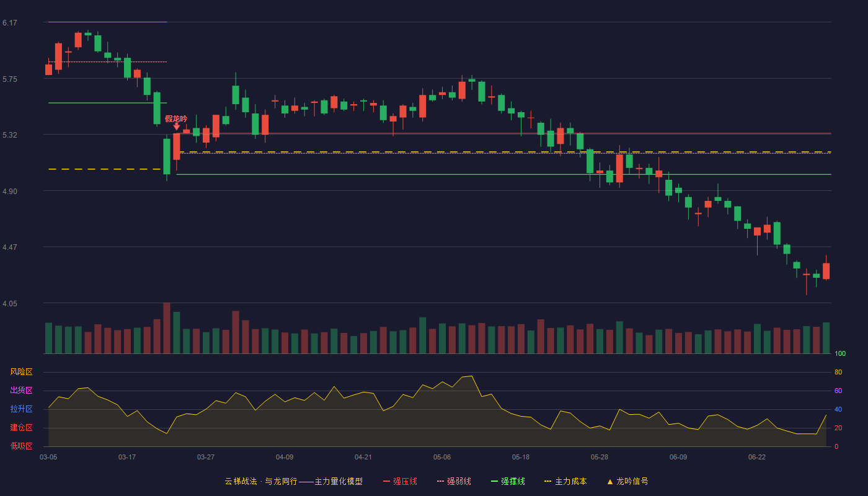
Task: Click the 4.47 price axis label
Action: click(x=9, y=247)
